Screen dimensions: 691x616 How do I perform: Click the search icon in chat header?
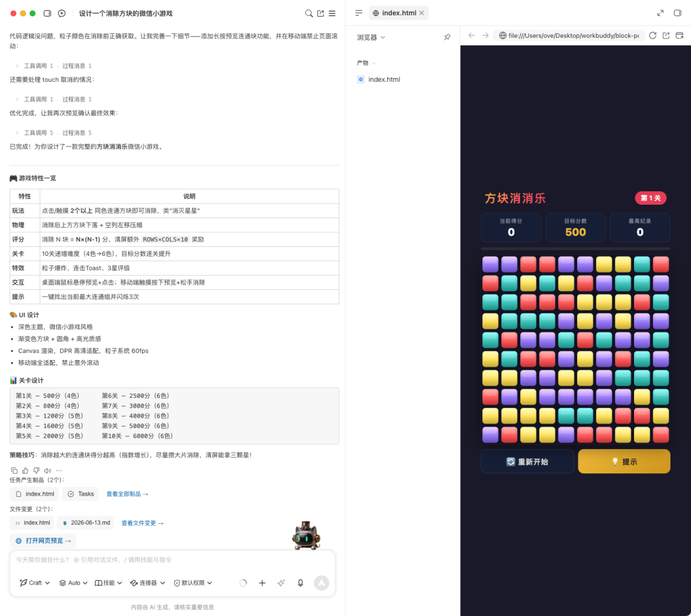tap(309, 13)
